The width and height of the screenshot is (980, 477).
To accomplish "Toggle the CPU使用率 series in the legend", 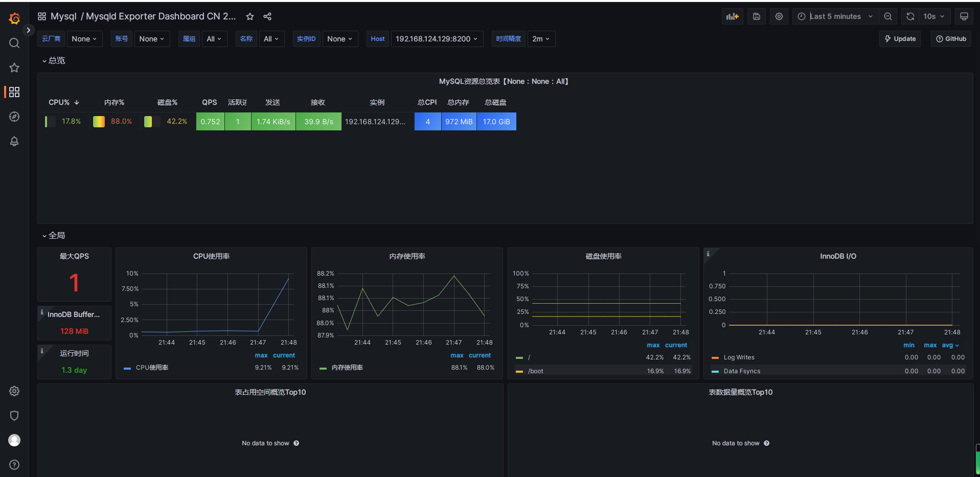I will pyautogui.click(x=151, y=367).
